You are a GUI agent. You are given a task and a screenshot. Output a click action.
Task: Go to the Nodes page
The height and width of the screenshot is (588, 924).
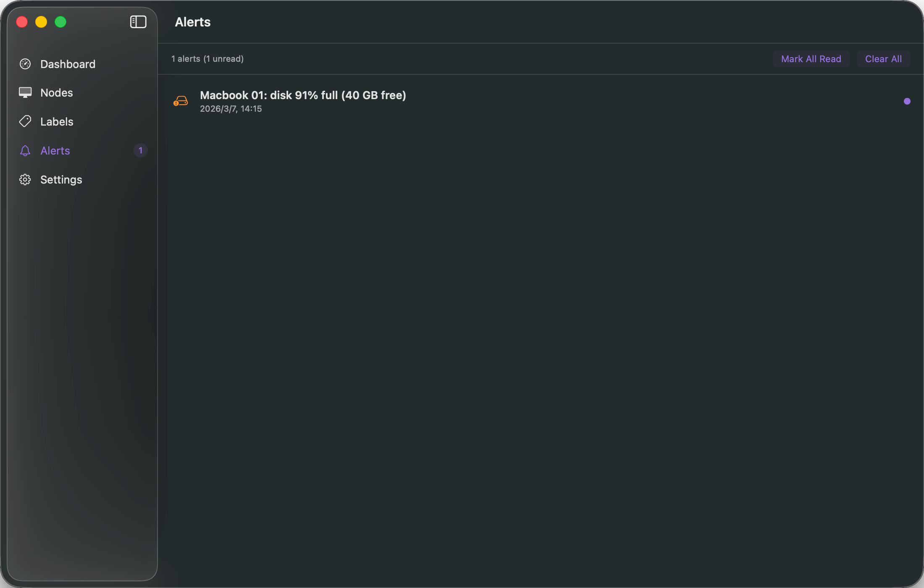tap(57, 92)
